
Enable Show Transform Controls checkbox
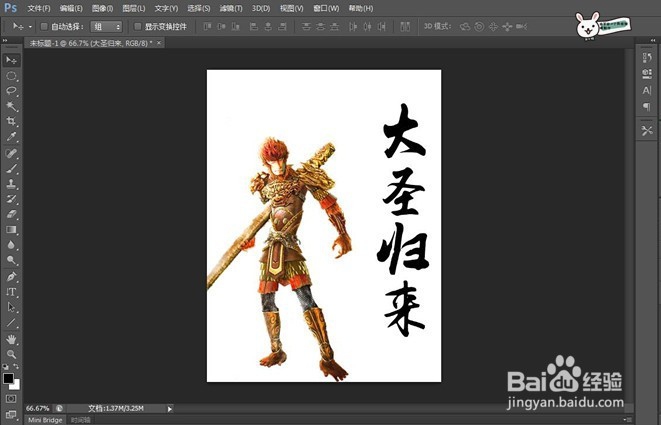[x=137, y=27]
